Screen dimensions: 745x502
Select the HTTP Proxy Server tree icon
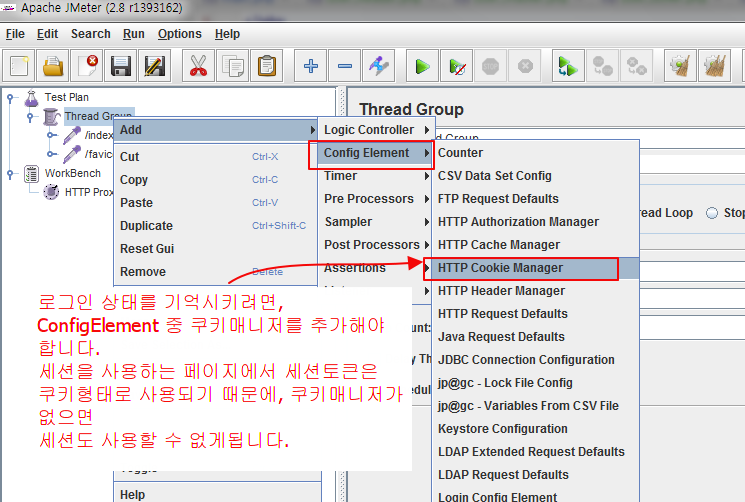point(51,192)
